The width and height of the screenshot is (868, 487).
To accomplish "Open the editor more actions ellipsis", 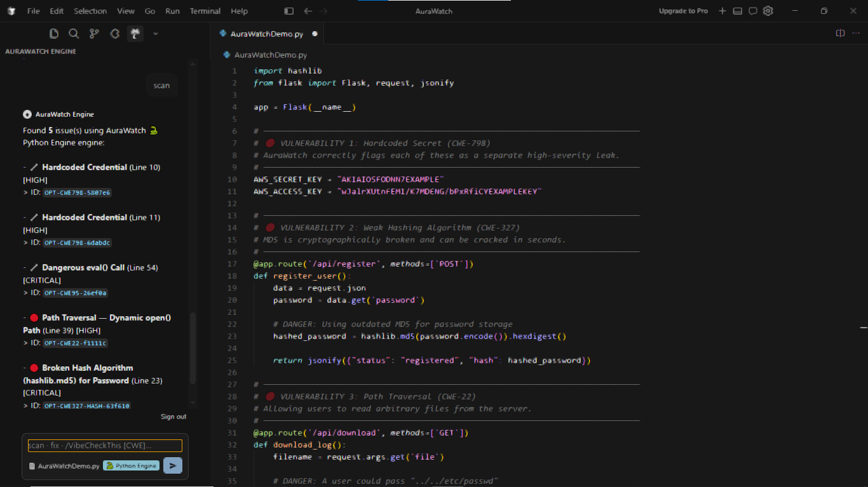I will 856,33.
